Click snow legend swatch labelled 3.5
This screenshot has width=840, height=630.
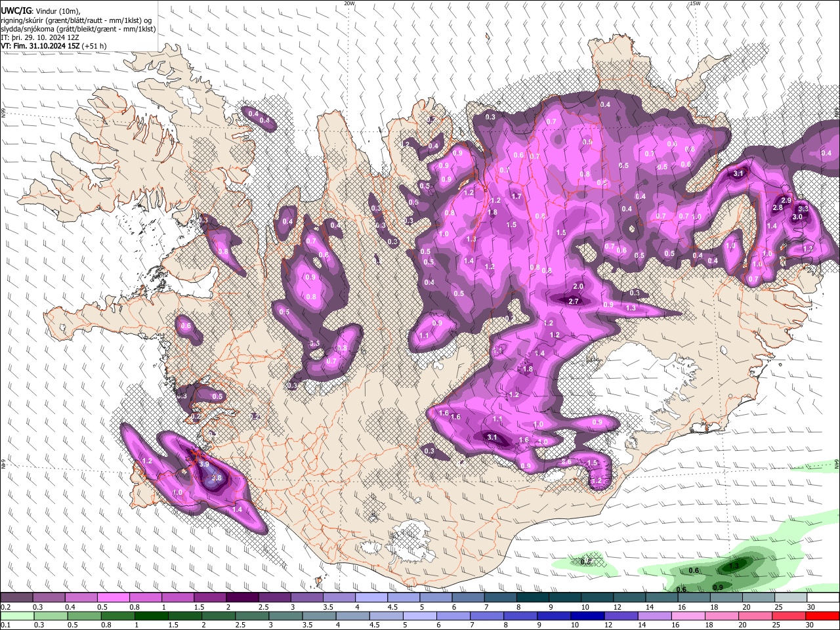339,598
